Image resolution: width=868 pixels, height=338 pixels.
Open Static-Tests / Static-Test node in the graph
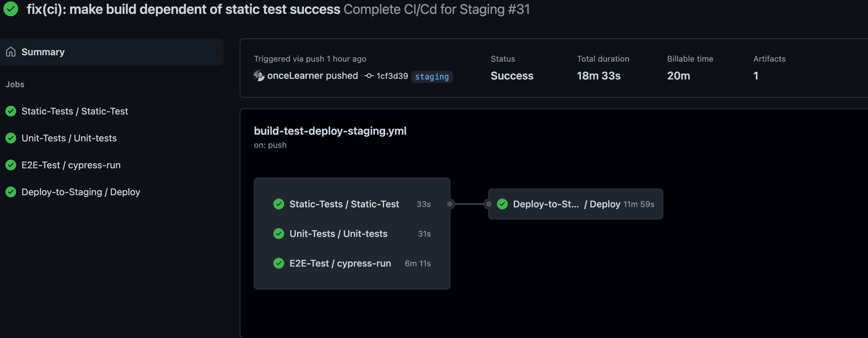(344, 204)
